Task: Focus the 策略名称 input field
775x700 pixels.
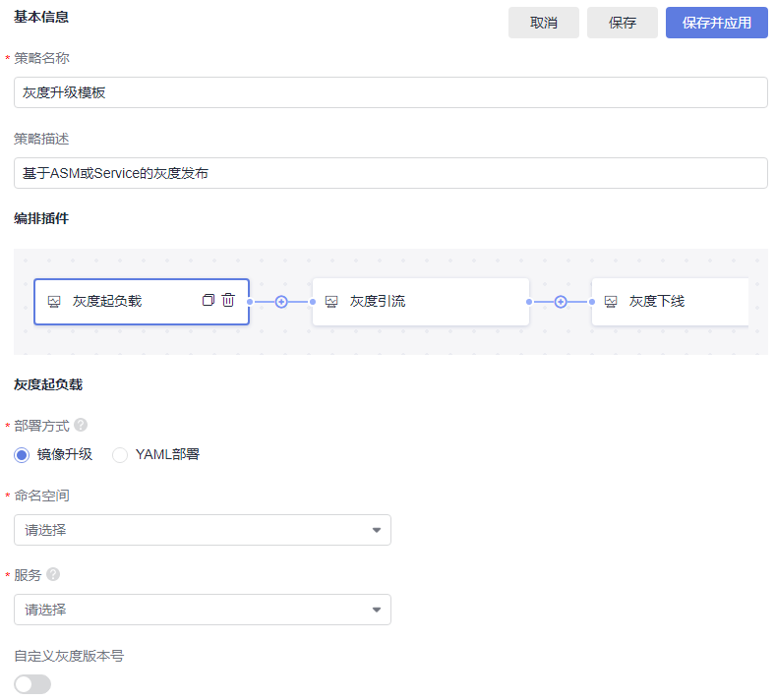Action: point(390,92)
